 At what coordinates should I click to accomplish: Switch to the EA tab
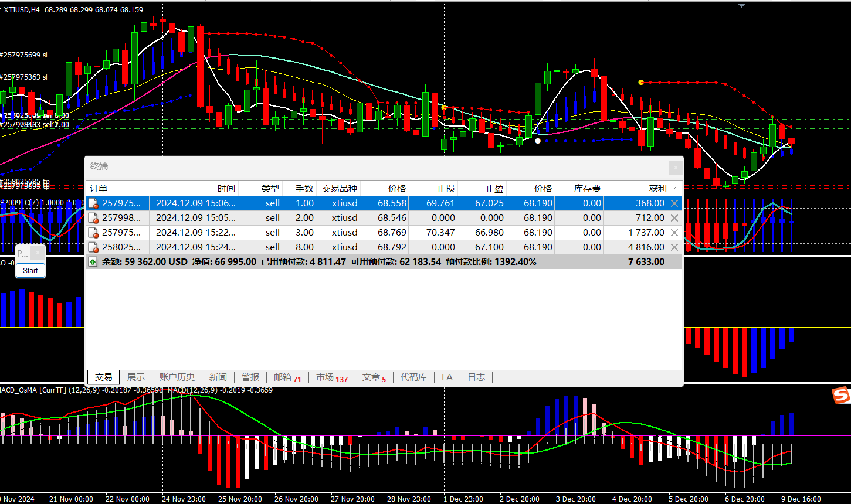447,377
